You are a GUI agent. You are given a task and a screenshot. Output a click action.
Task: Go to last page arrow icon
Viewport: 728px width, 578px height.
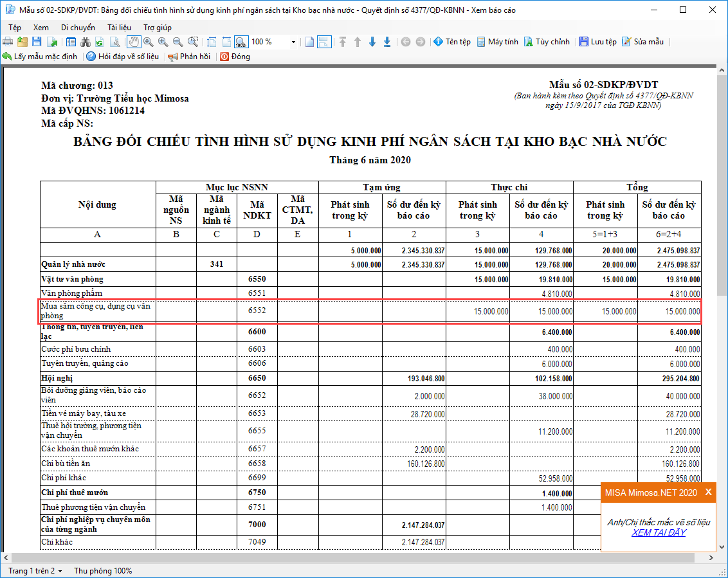tap(387, 42)
